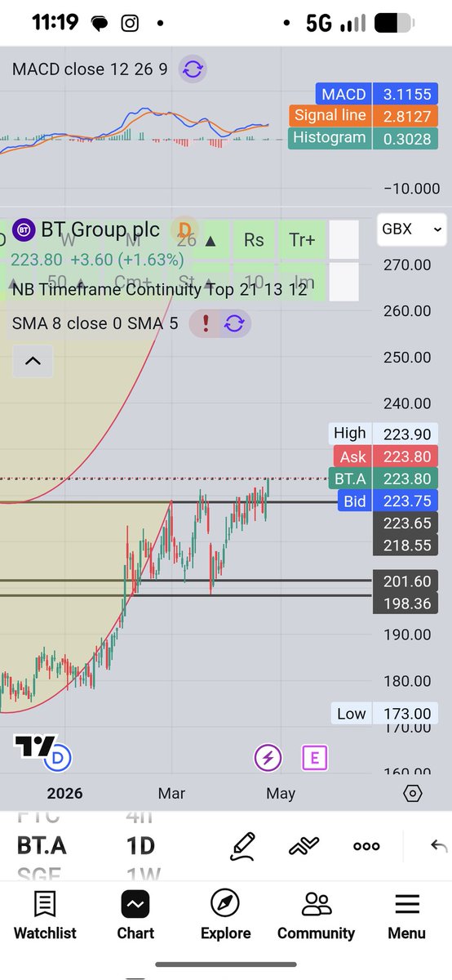Open the three-dots more options icon
The height and width of the screenshot is (980, 452).
coord(366,846)
